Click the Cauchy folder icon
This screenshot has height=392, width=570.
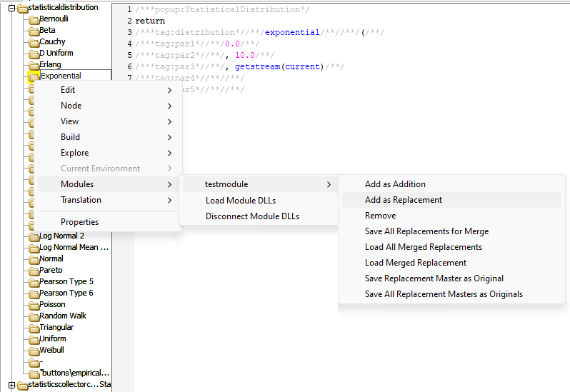[x=33, y=42]
